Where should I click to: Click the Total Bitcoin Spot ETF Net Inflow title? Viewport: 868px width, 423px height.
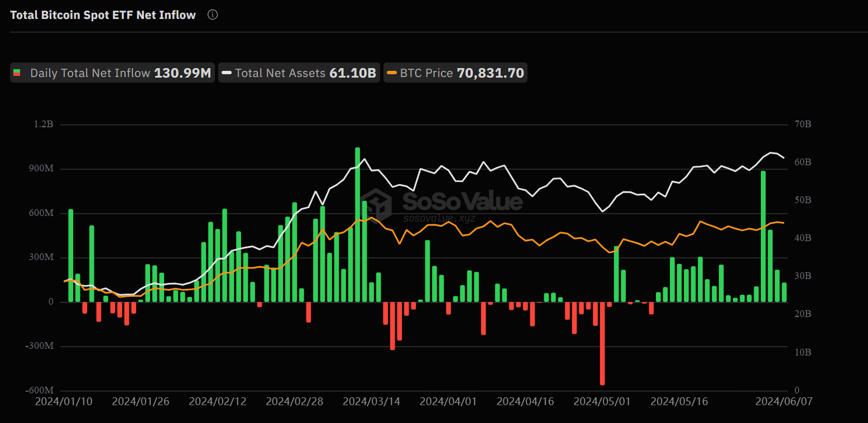tap(103, 15)
